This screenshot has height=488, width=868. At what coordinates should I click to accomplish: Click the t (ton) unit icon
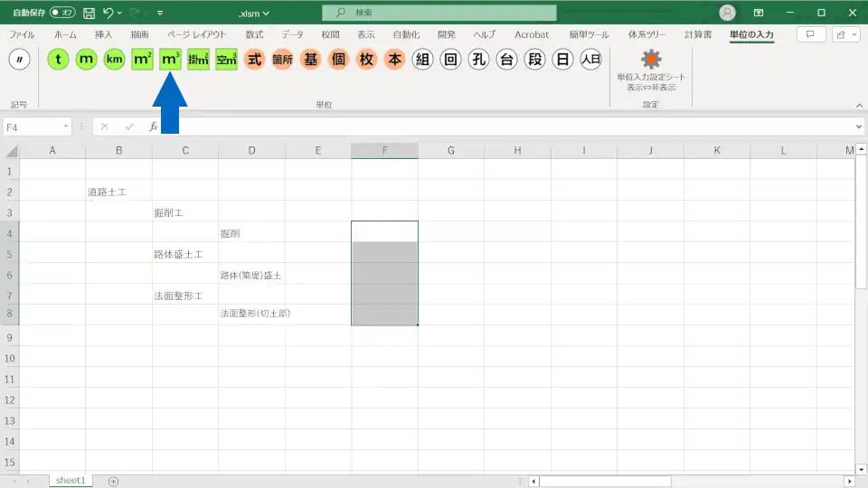[x=59, y=60]
